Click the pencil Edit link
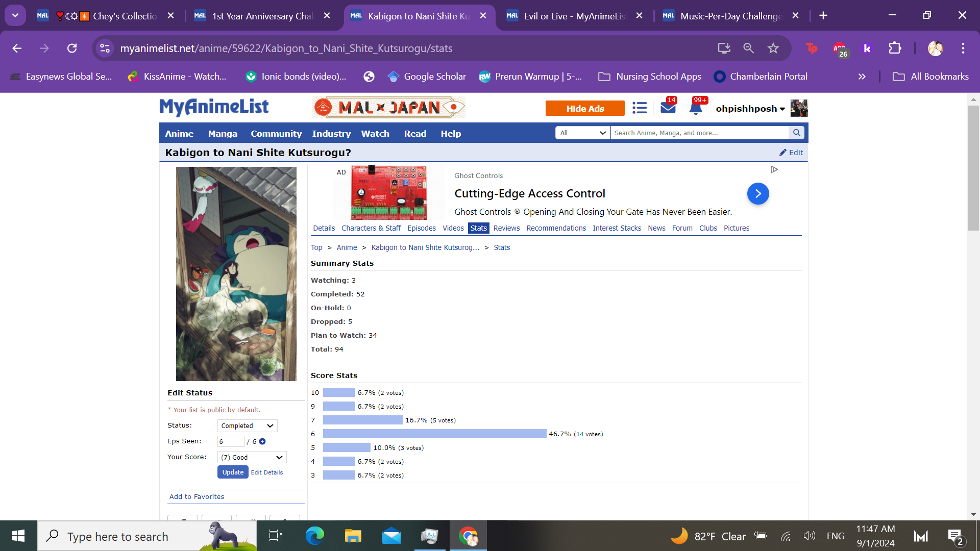The image size is (980, 551). (791, 153)
